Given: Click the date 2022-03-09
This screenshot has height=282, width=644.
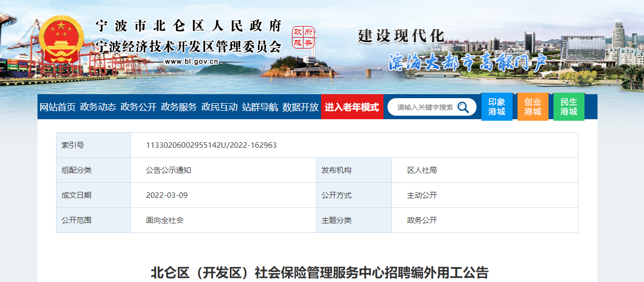Looking at the screenshot, I should (166, 195).
